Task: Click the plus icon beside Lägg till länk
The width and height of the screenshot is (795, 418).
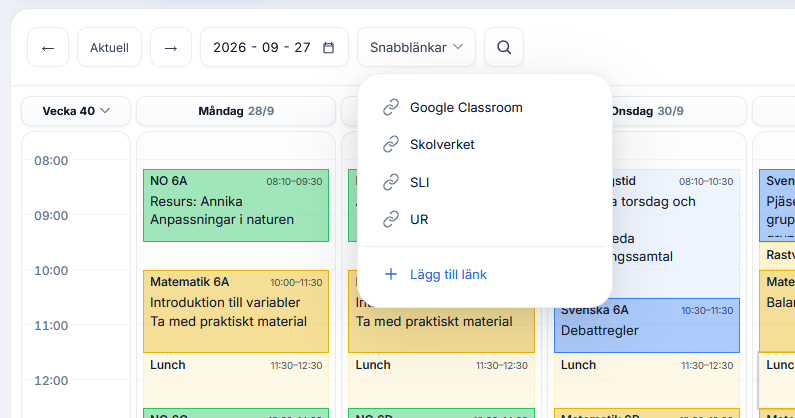Action: point(391,274)
